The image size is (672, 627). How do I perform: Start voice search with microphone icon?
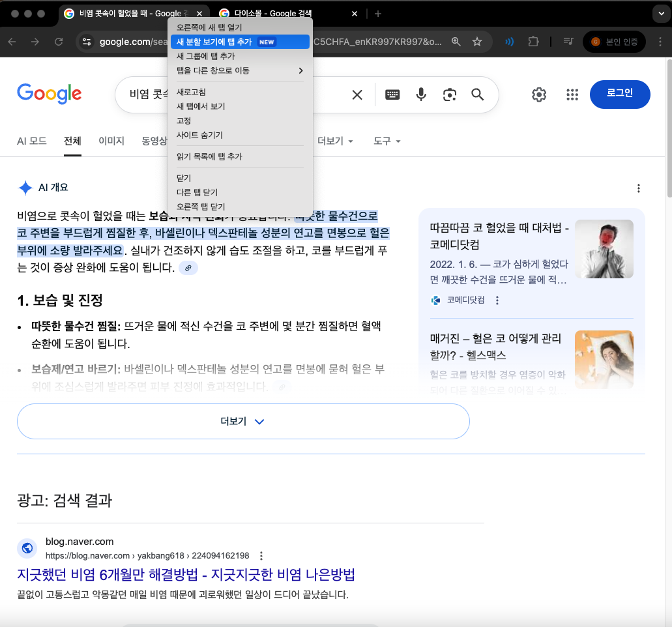point(421,95)
